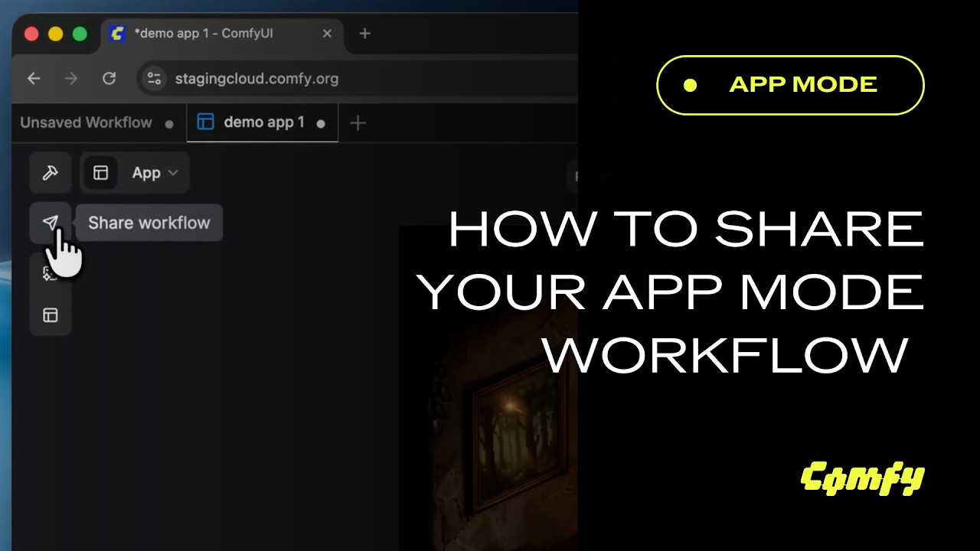Open a new browser tab
Screen dimensions: 980x551
(x=364, y=34)
